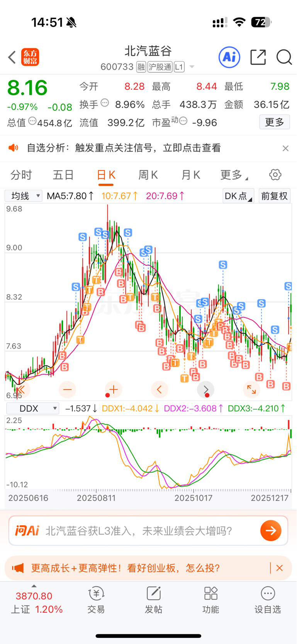
Task: Switch to 五日 tab
Action: [63, 175]
